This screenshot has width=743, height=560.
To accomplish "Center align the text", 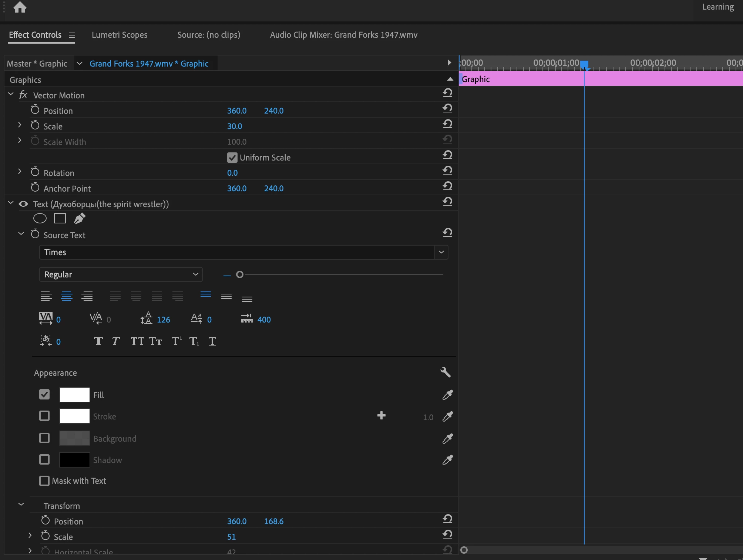I will click(x=67, y=296).
